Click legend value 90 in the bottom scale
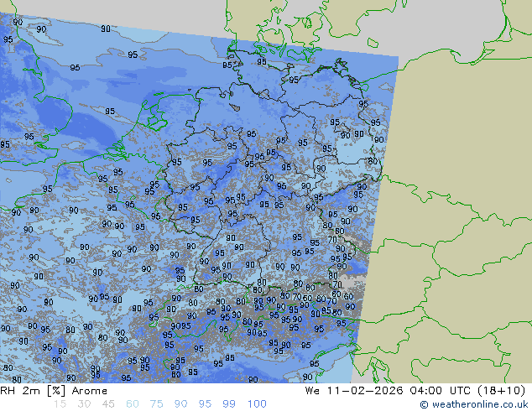This screenshot has height=411, width=532. tap(180, 404)
